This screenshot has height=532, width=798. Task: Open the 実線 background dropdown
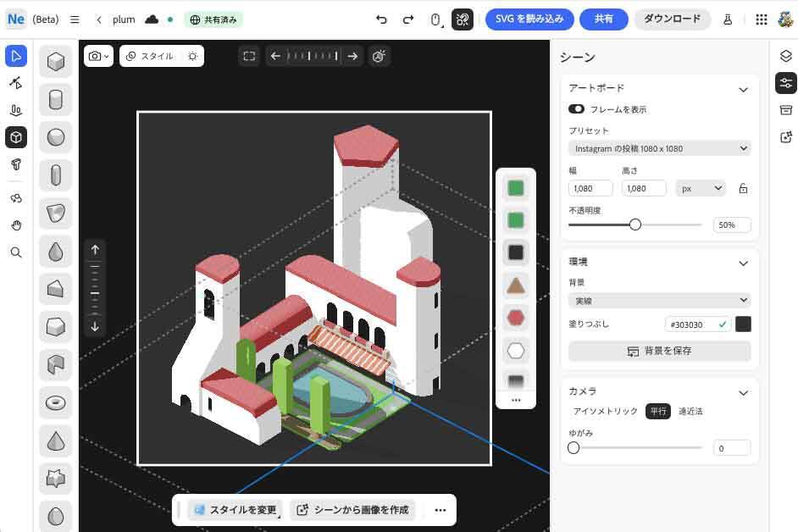point(659,300)
